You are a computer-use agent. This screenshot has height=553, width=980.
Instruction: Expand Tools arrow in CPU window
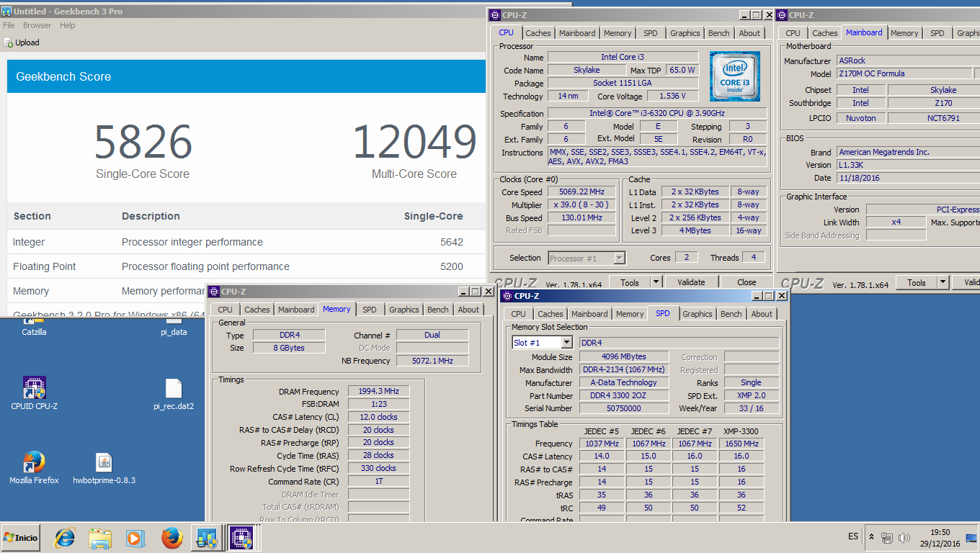(x=656, y=282)
